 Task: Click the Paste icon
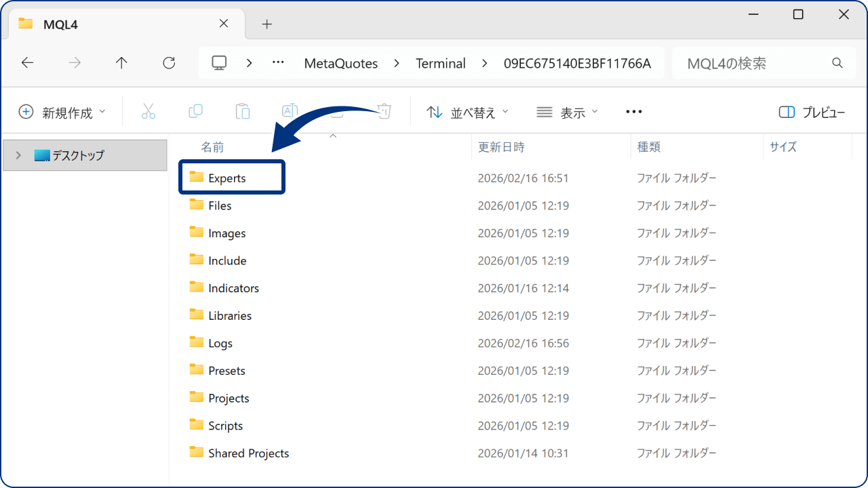[x=242, y=110]
